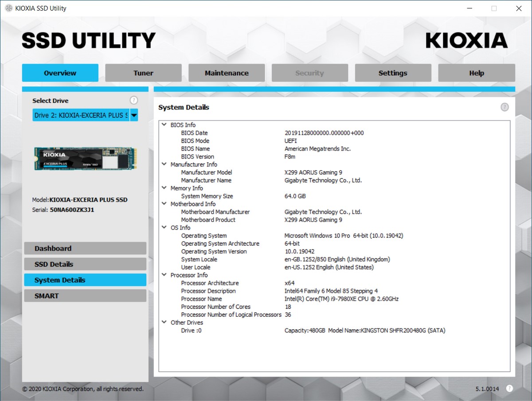Select the Operating System Version row
This screenshot has width=532, height=401.
(334, 252)
